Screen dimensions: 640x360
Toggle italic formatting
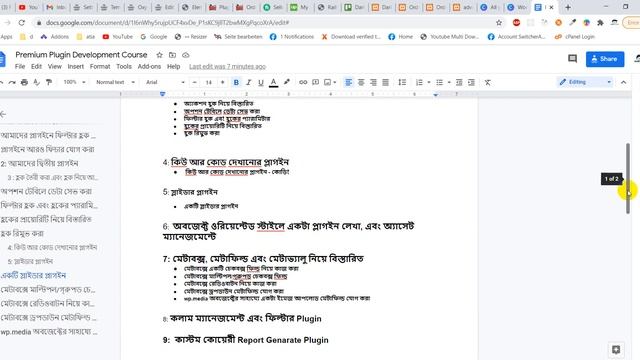pyautogui.click(x=248, y=82)
